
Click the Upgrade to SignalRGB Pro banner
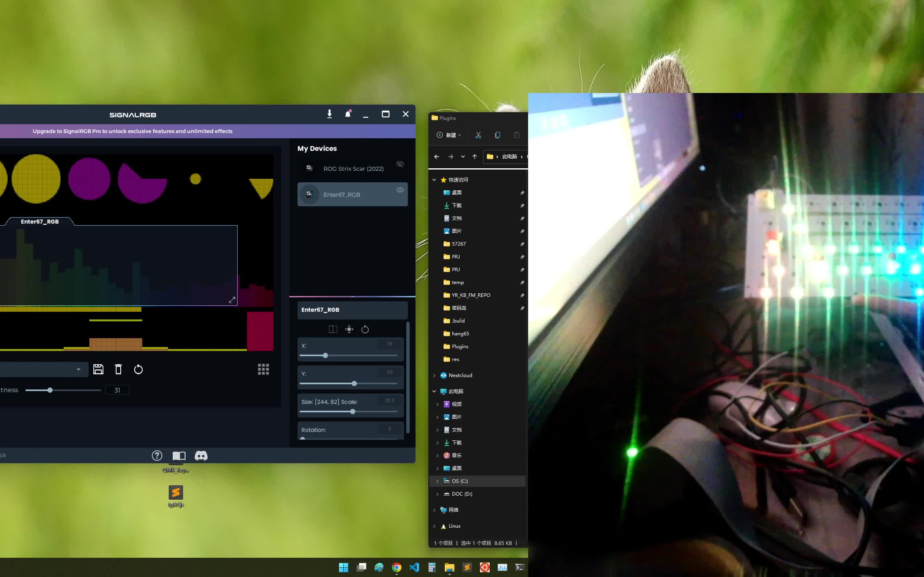coord(132,131)
